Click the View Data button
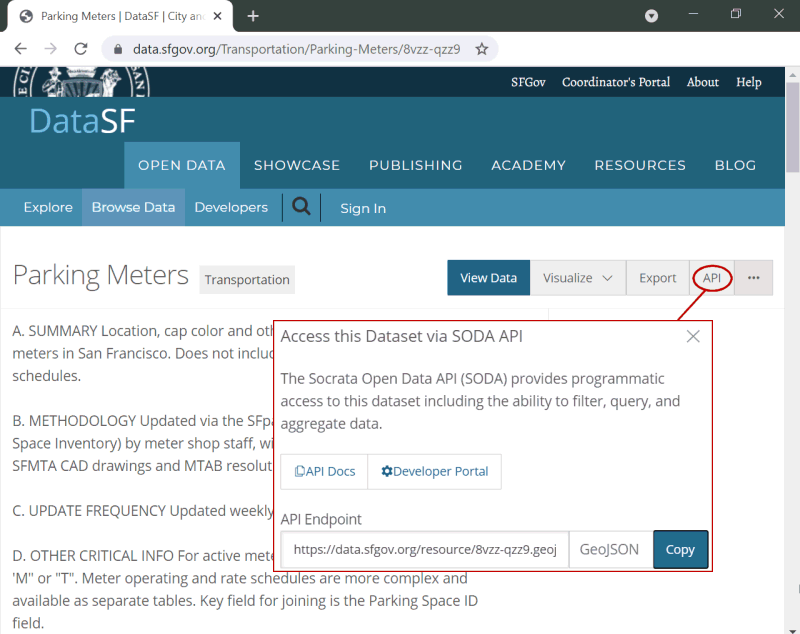This screenshot has height=634, width=800. [488, 278]
